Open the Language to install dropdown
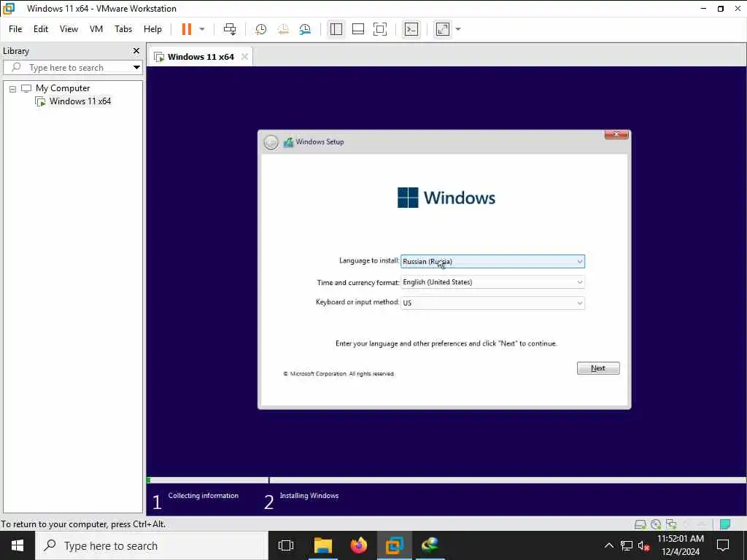747x560 pixels. point(492,262)
